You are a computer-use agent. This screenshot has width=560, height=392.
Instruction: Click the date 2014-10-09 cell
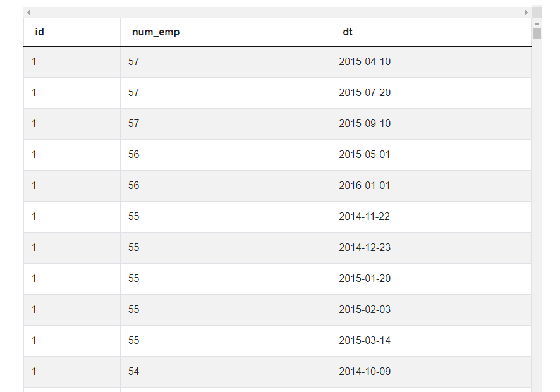point(365,372)
